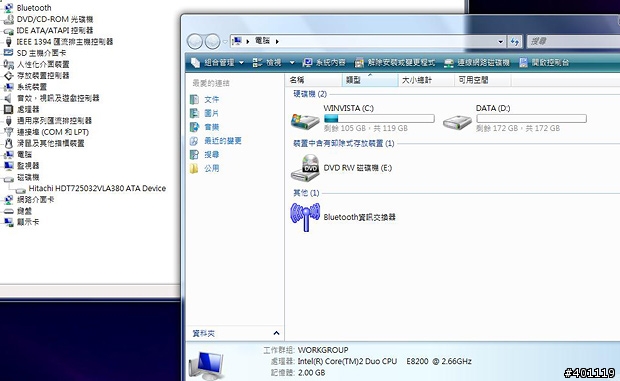Collapse the 硬碟機 (2) group header
The width and height of the screenshot is (620, 381).
click(x=310, y=94)
